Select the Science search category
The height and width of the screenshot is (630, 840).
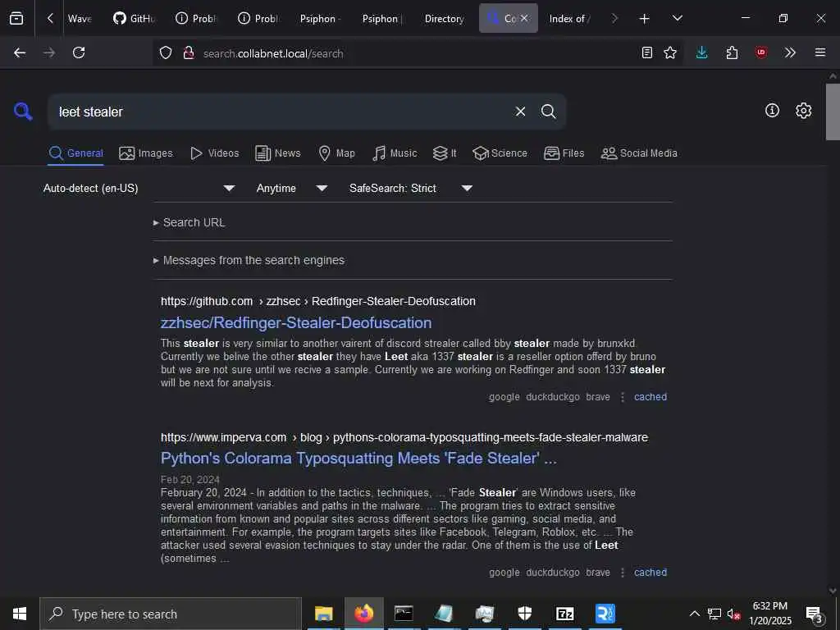pyautogui.click(x=500, y=153)
